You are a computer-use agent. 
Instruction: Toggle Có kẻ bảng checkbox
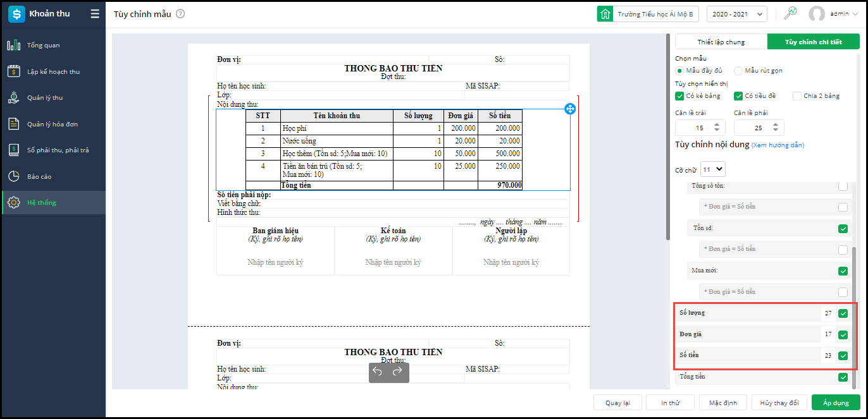pyautogui.click(x=680, y=96)
